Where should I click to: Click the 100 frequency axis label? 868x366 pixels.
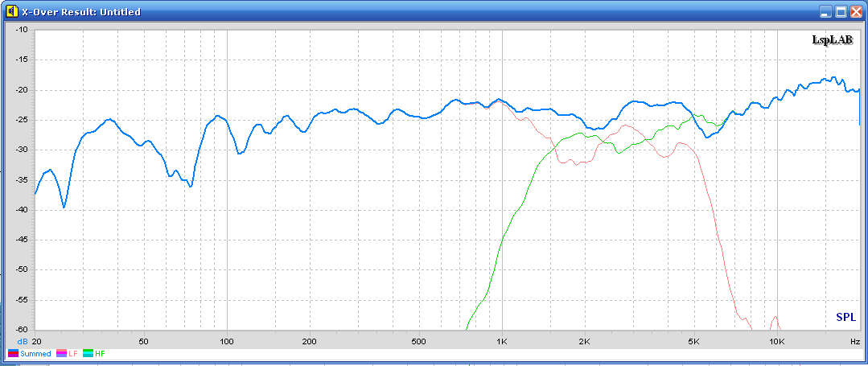coord(228,341)
